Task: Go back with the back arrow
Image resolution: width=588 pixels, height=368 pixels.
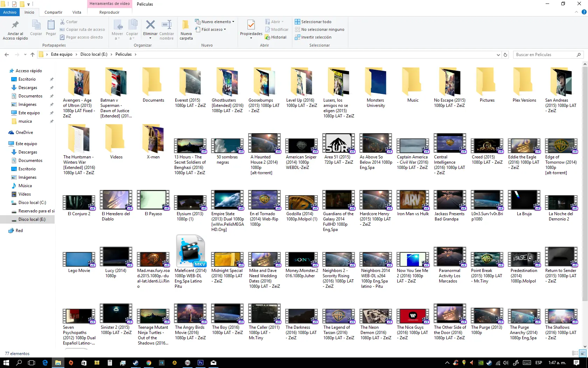Action: point(7,55)
